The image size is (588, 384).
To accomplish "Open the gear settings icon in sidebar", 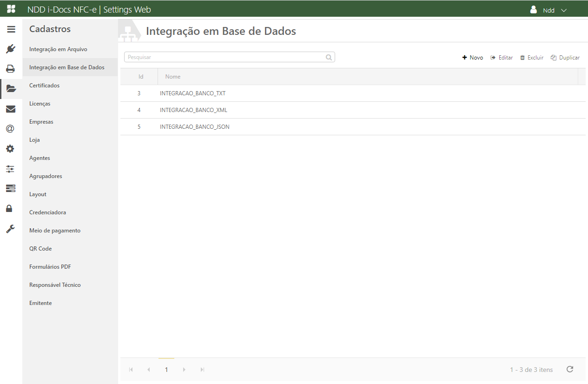I will coord(10,149).
